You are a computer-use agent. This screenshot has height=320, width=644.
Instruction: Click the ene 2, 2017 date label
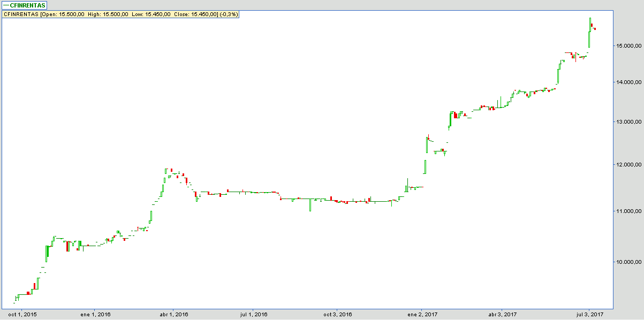pos(421,315)
